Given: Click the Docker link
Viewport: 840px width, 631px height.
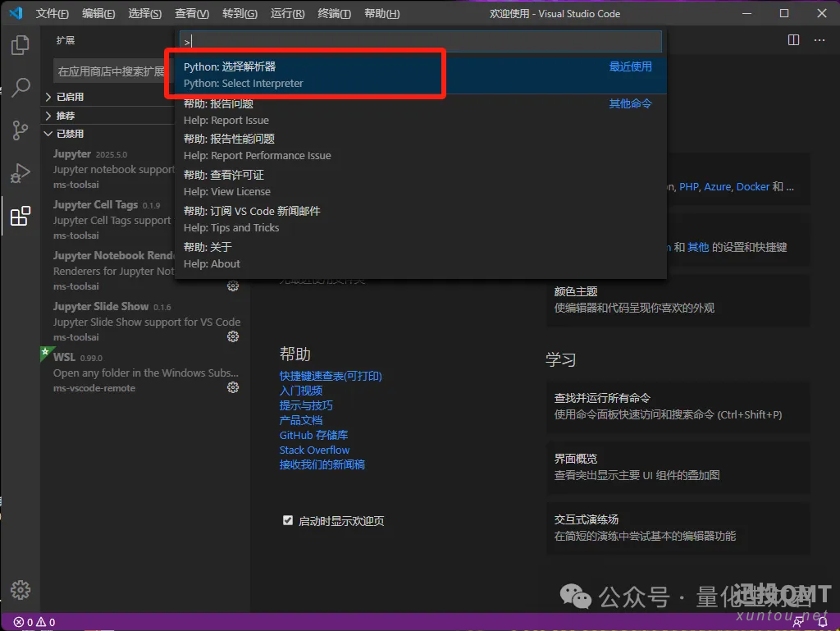Looking at the screenshot, I should (753, 187).
